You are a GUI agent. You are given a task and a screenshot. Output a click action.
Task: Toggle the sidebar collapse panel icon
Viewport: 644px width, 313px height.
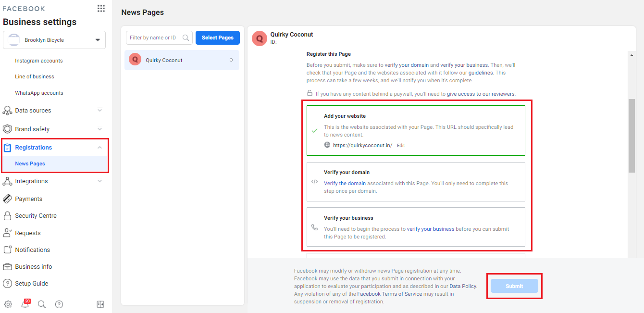100,304
